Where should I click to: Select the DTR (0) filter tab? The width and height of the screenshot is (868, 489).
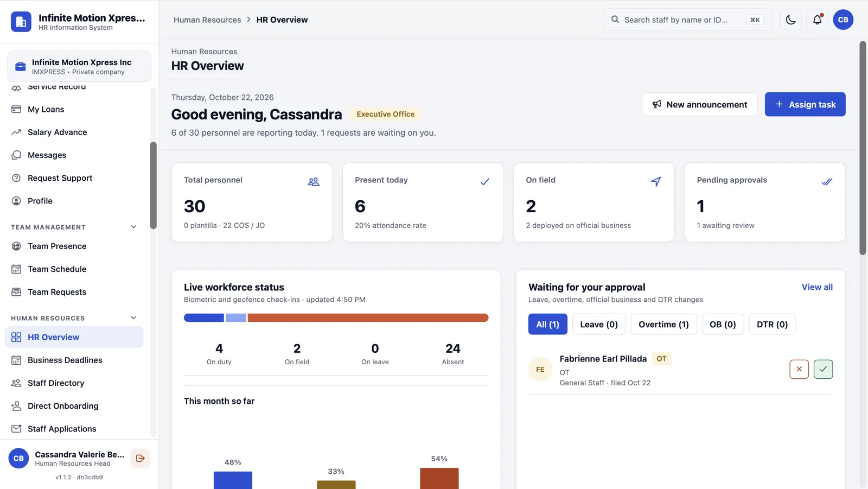coord(772,325)
